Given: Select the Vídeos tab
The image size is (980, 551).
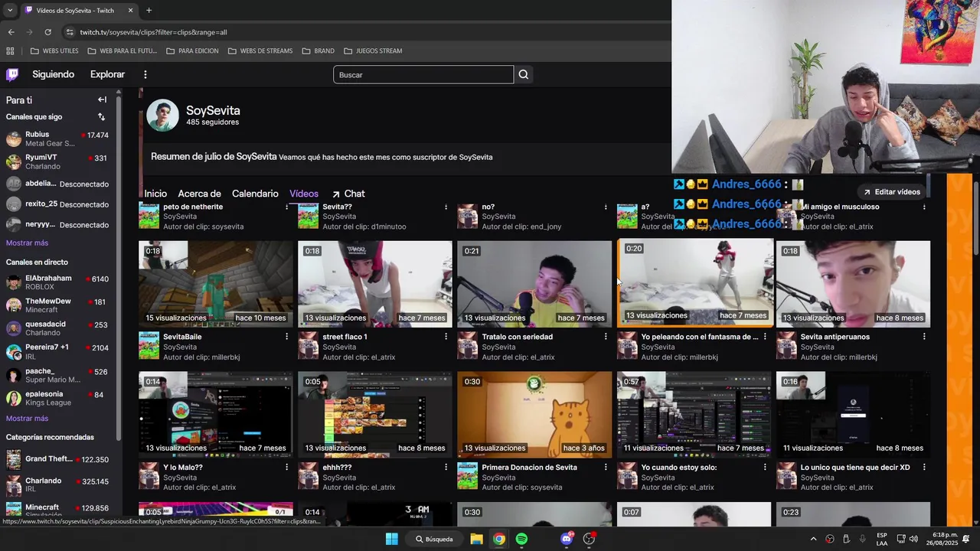Looking at the screenshot, I should coord(304,194).
